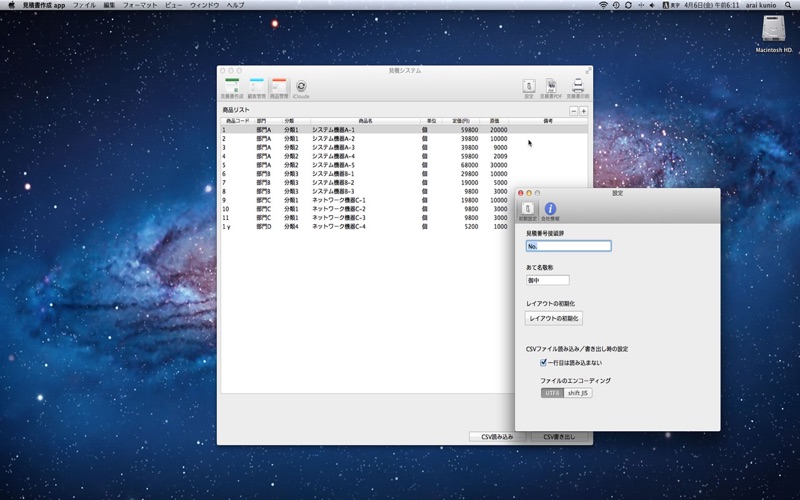This screenshot has width=800, height=500.
Task: Click the 見積番号接頭辞 input field
Action: [x=568, y=246]
